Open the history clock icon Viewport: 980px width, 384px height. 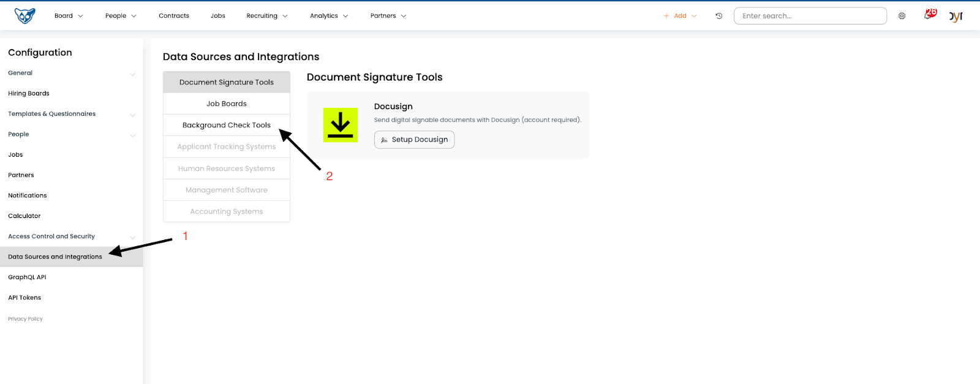click(x=719, y=16)
